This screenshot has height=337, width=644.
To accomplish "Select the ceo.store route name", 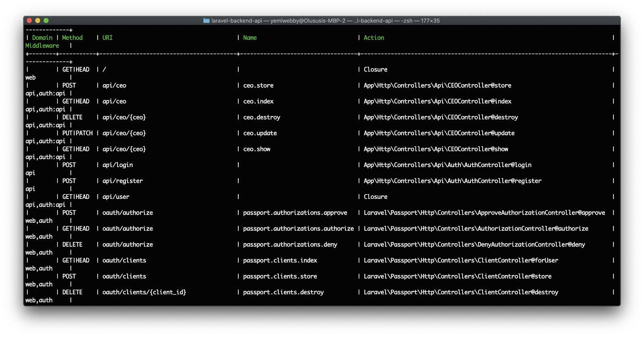I will pos(258,85).
